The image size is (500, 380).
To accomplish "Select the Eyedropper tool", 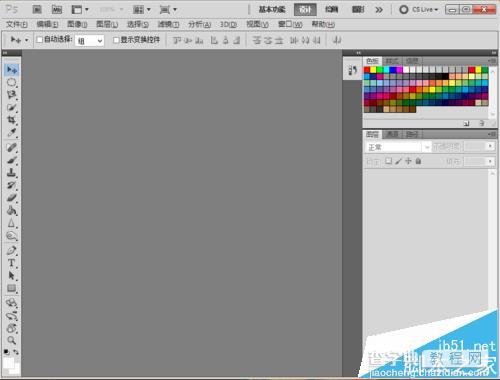I will click(x=12, y=132).
